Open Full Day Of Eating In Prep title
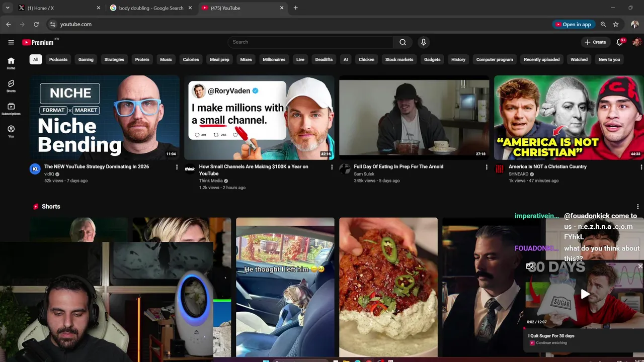 click(x=398, y=166)
